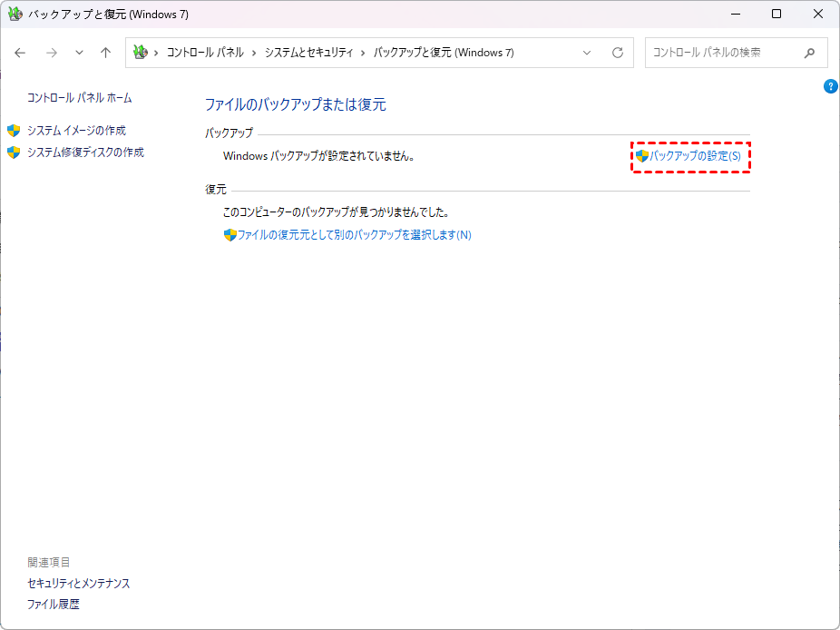Refresh the address bar location
The height and width of the screenshot is (630, 840).
(618, 53)
